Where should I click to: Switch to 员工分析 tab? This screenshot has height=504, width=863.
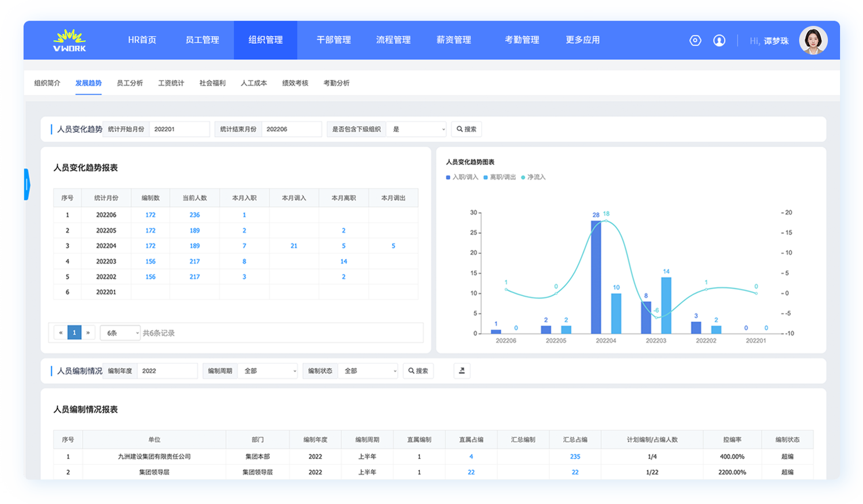(129, 83)
